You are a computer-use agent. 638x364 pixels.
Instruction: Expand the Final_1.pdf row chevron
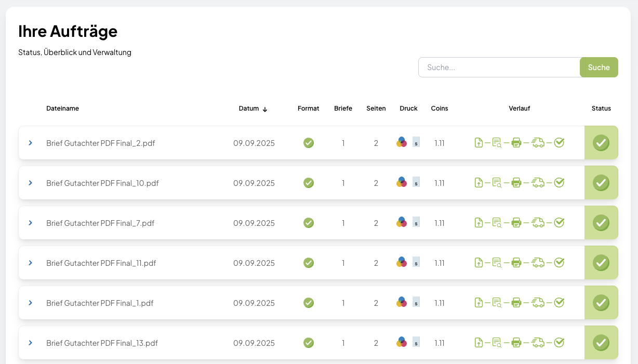31,303
